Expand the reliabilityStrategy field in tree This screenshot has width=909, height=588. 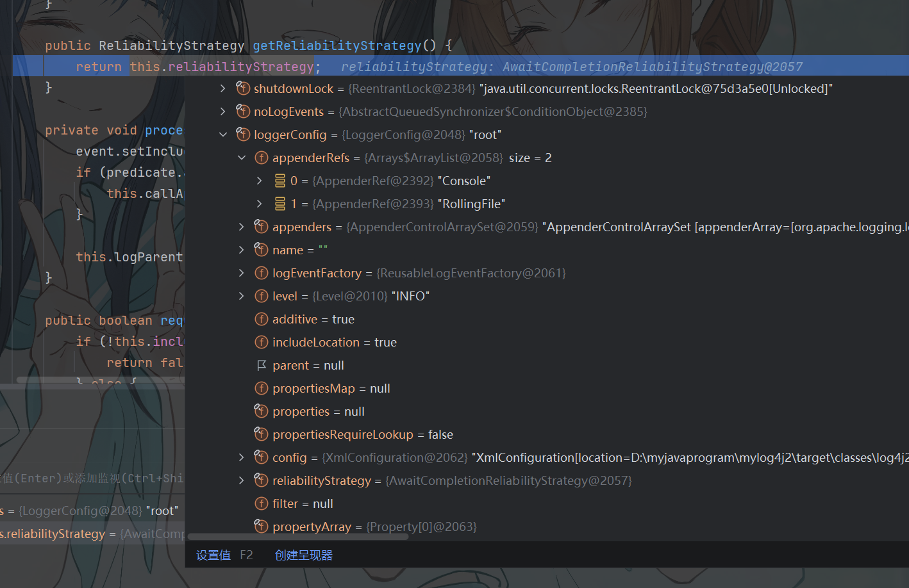pyautogui.click(x=241, y=480)
